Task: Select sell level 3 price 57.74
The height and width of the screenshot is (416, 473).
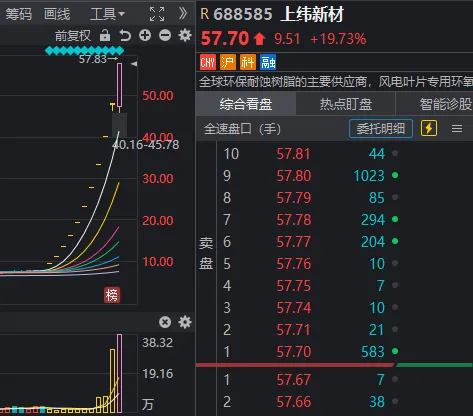Action: pyautogui.click(x=294, y=308)
